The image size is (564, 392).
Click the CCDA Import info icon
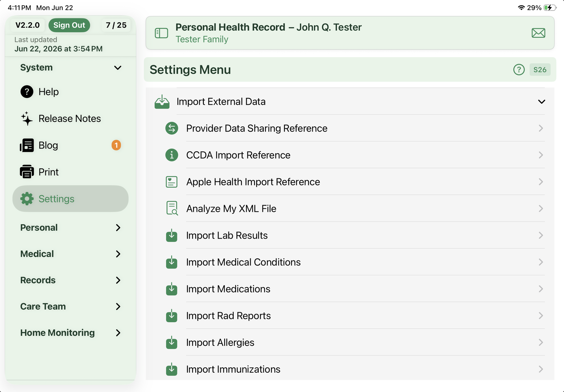pos(172,155)
